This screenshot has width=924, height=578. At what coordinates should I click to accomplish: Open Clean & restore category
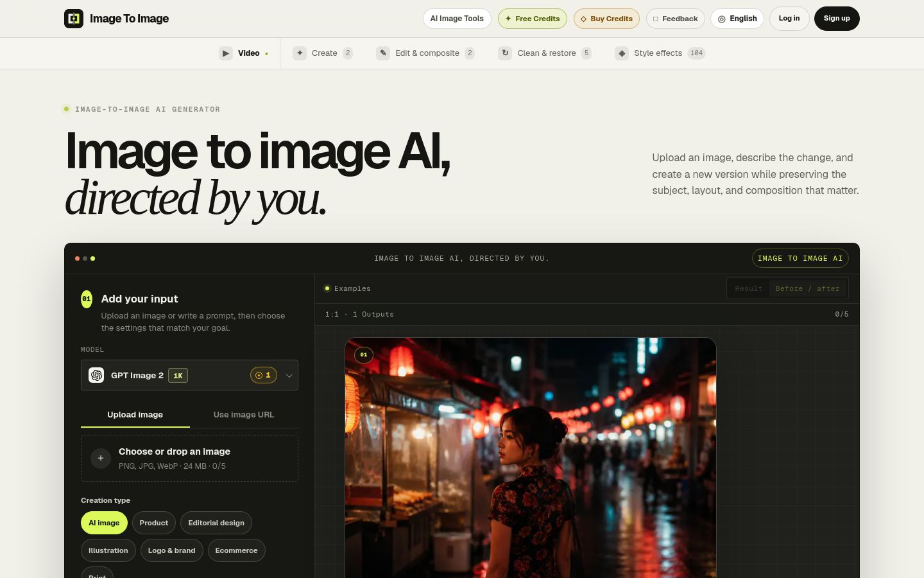(545, 53)
